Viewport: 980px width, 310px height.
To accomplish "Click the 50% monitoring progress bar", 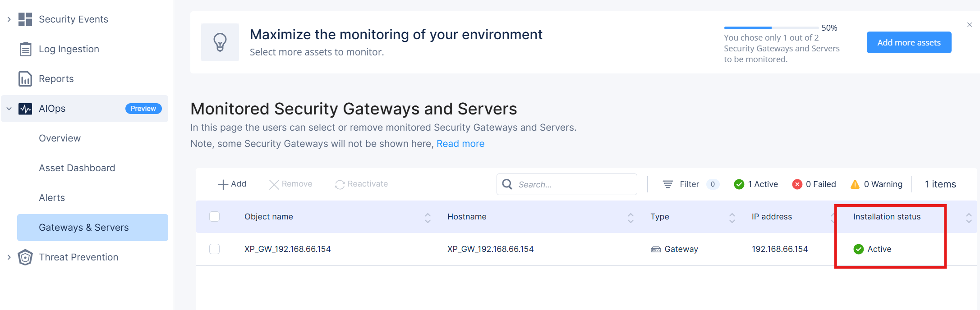I will coord(771,28).
